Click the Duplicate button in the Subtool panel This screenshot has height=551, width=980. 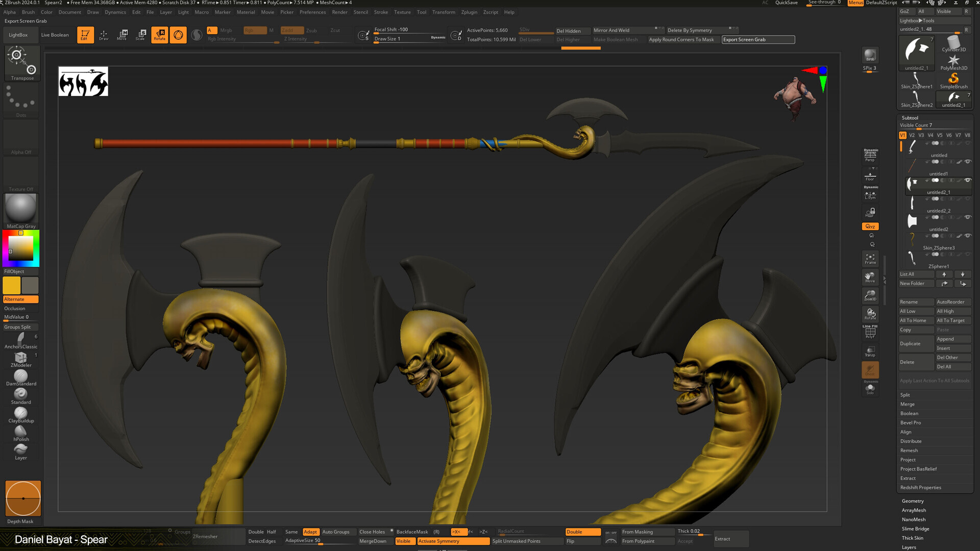point(915,343)
